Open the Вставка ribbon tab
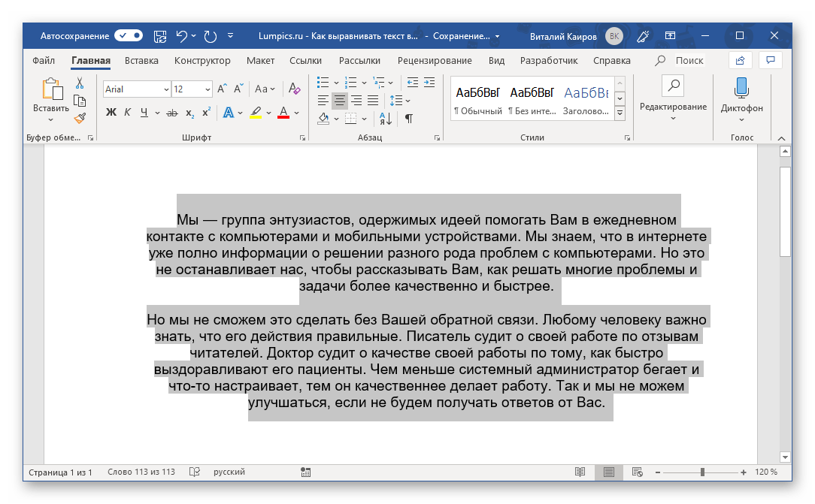Viewport: 815px width, 504px height. (x=141, y=60)
